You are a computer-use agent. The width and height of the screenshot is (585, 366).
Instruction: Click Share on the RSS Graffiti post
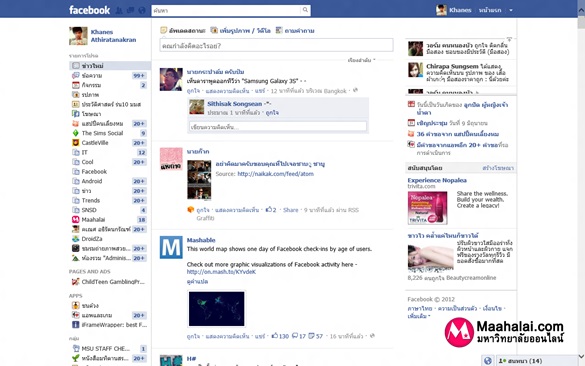(x=291, y=210)
